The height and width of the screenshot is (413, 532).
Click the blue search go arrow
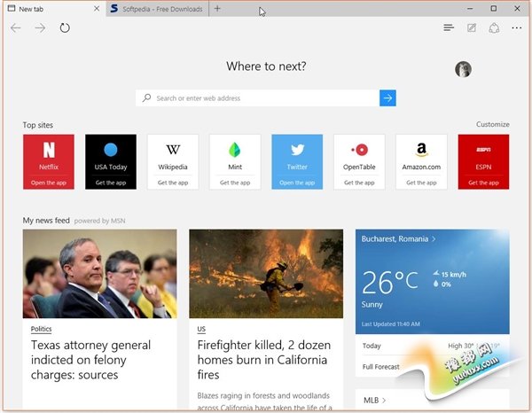coord(387,98)
